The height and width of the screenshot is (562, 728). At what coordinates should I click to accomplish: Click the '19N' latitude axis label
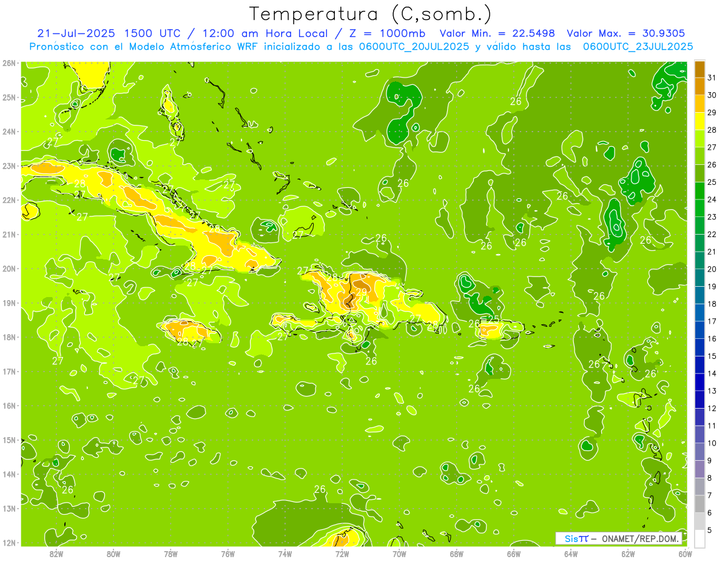coord(9,303)
